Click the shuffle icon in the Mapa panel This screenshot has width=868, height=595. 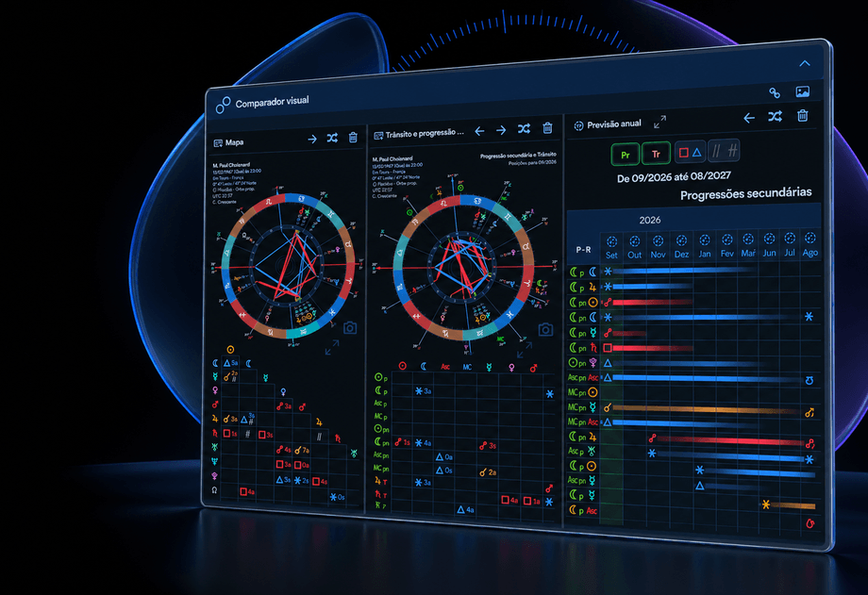tap(332, 138)
